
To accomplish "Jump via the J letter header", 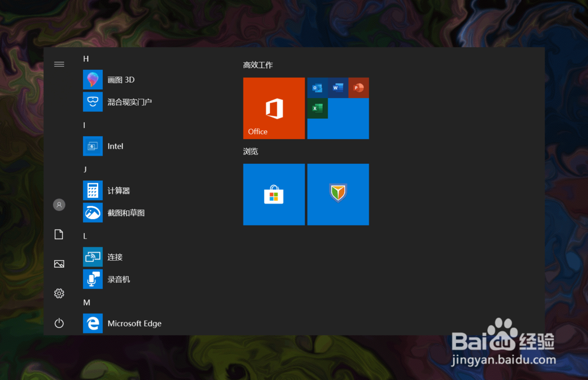I will (85, 169).
